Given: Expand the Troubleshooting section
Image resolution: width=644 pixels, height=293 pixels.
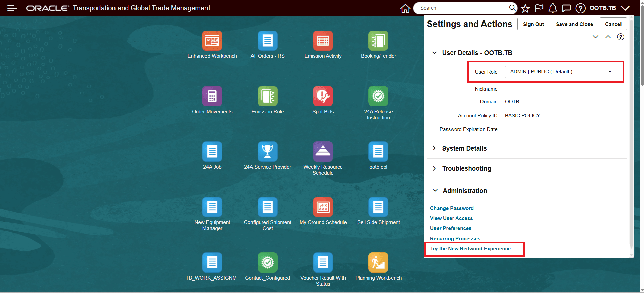Looking at the screenshot, I should (x=434, y=168).
